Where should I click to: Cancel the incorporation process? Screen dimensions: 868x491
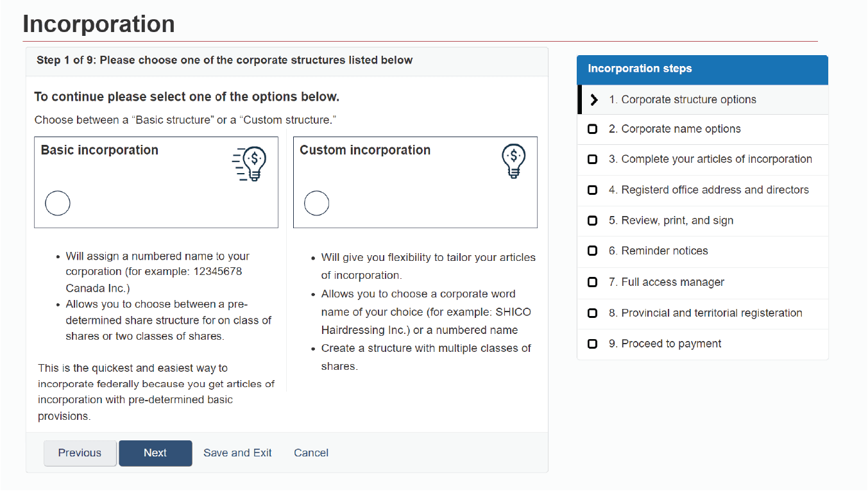point(311,453)
